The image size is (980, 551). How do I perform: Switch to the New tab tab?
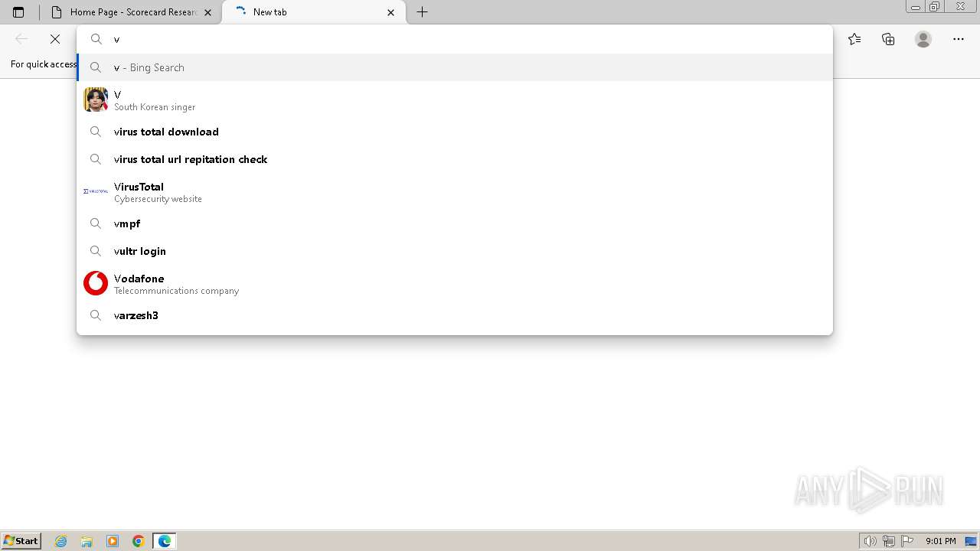click(314, 12)
